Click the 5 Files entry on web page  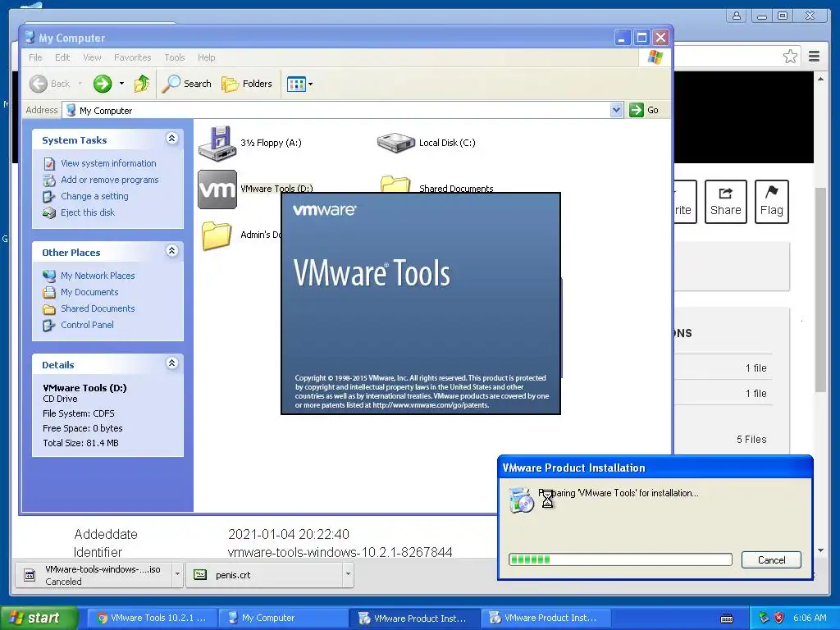(x=751, y=440)
